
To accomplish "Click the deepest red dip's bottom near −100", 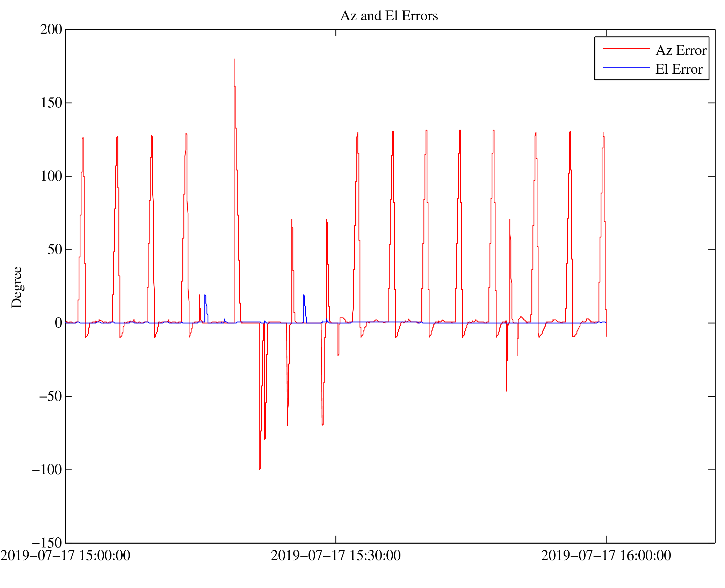I will (x=260, y=469).
